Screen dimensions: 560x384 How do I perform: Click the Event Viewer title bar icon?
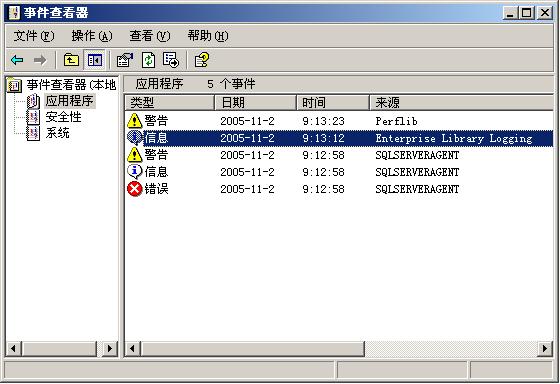point(14,13)
